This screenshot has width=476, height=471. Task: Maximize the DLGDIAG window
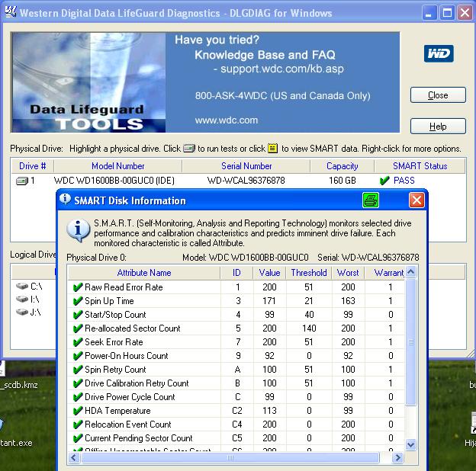pos(447,13)
